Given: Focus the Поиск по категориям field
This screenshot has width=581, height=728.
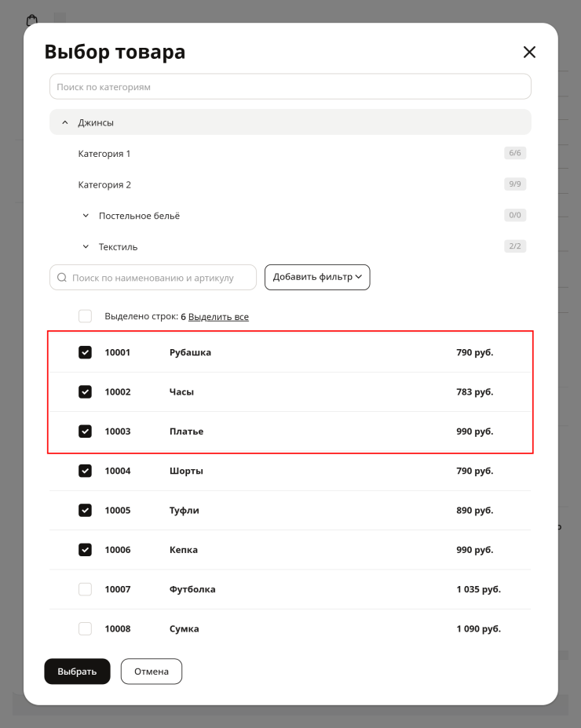Looking at the screenshot, I should tap(290, 87).
